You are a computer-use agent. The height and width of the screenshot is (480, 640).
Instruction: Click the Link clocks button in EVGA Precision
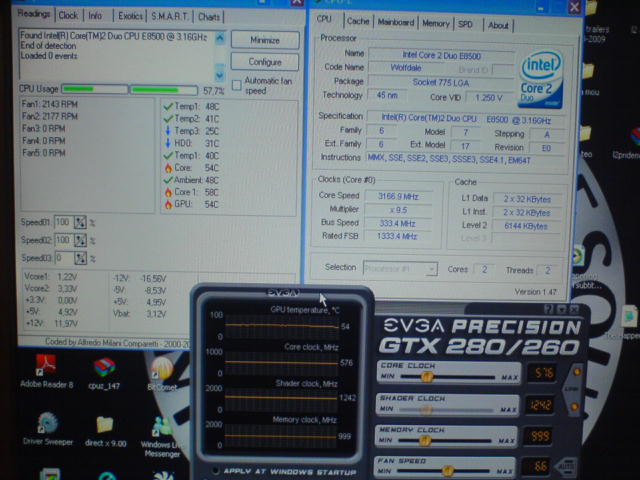tap(572, 389)
